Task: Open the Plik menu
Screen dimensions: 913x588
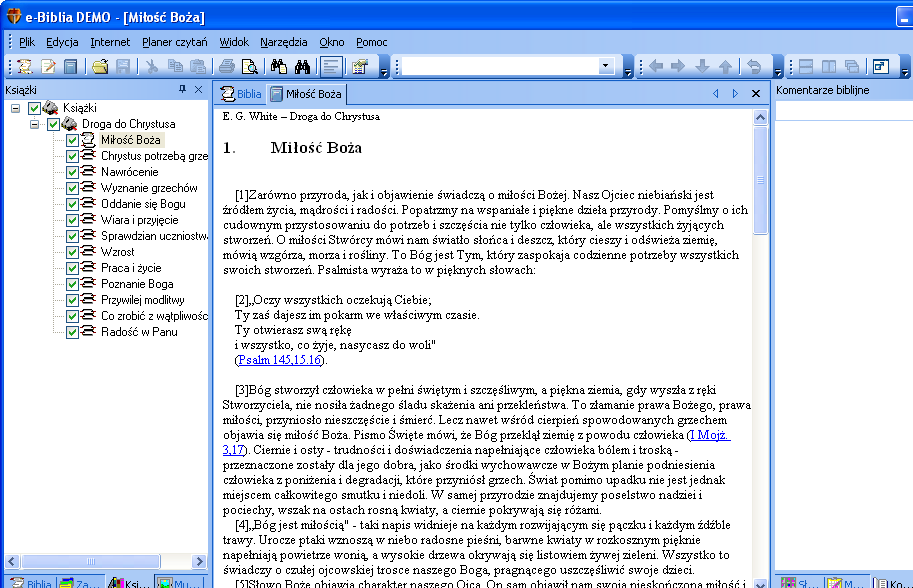Action: click(x=27, y=42)
